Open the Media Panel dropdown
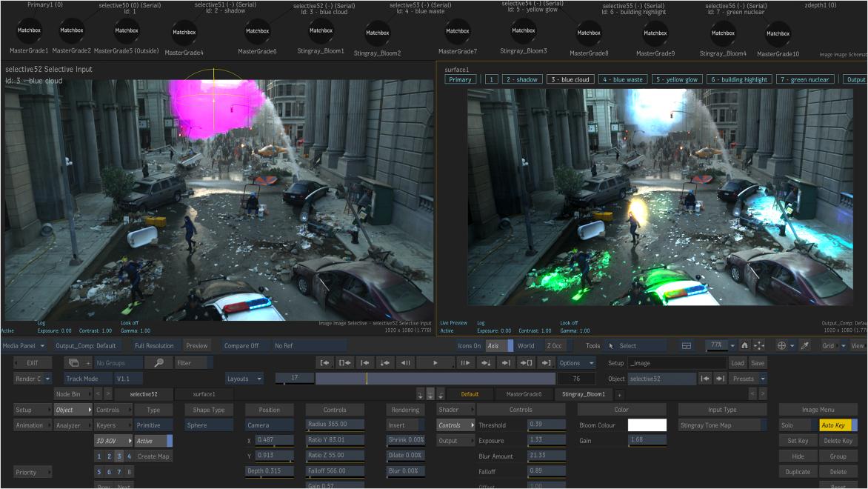The height and width of the screenshot is (489, 868). (x=23, y=345)
